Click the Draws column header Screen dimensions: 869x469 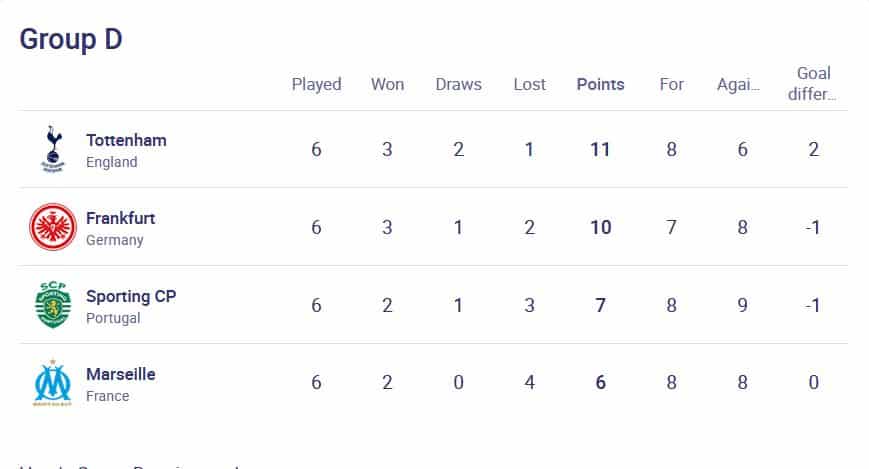tap(458, 84)
